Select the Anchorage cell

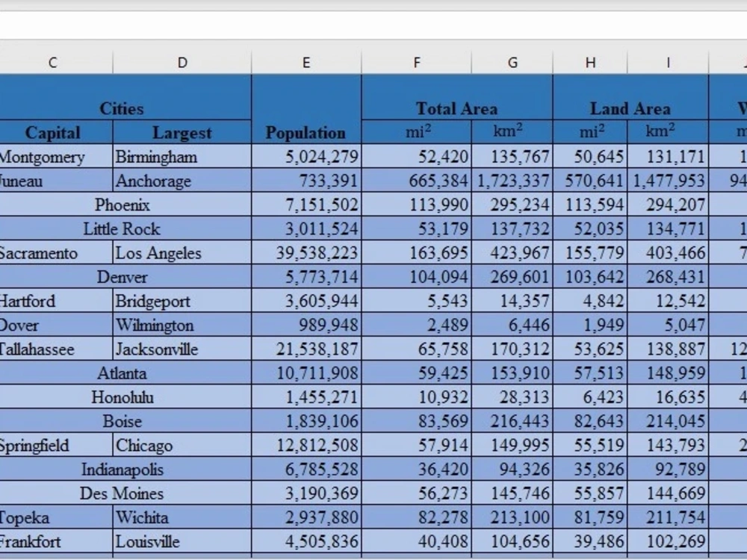click(x=182, y=181)
